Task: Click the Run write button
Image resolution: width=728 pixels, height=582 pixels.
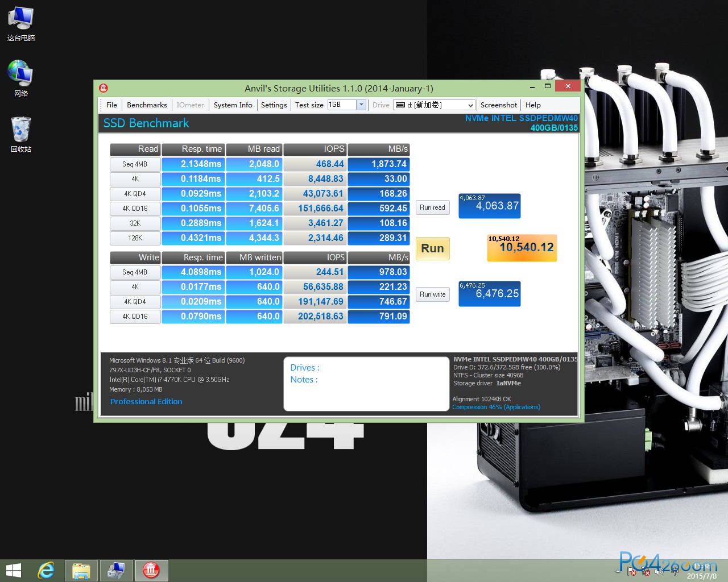Action: pos(432,294)
